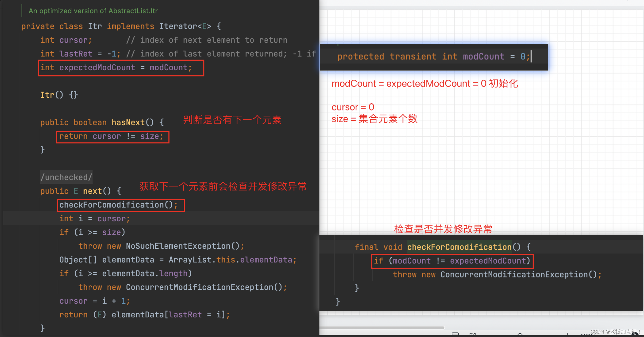The height and width of the screenshot is (337, 644).
Task: Click the comment 'index of next element to return'
Action: [207, 40]
